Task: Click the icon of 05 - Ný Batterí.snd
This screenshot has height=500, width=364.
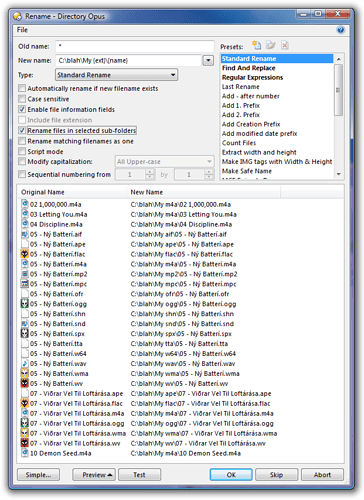Action: click(25, 324)
